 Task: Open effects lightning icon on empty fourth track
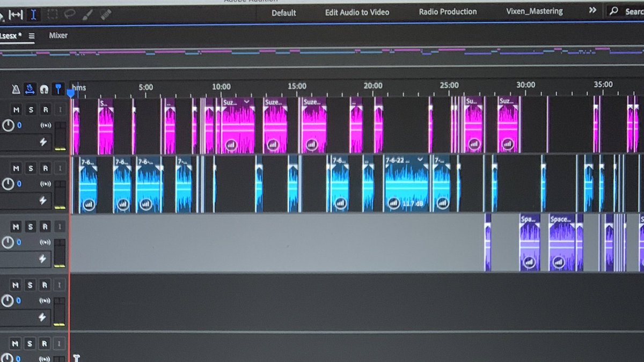pos(43,317)
